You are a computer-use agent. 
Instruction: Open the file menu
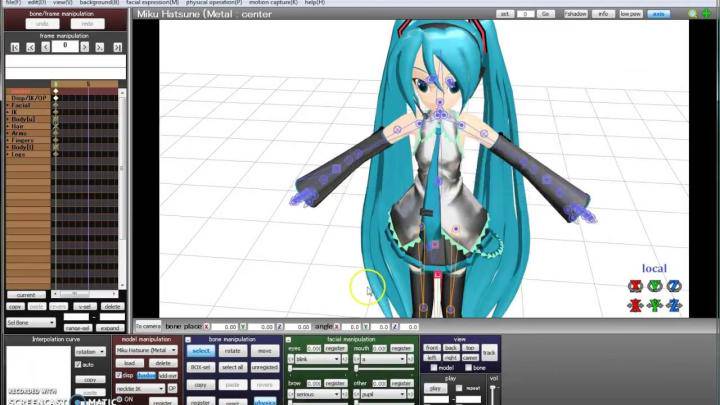pos(13,2)
